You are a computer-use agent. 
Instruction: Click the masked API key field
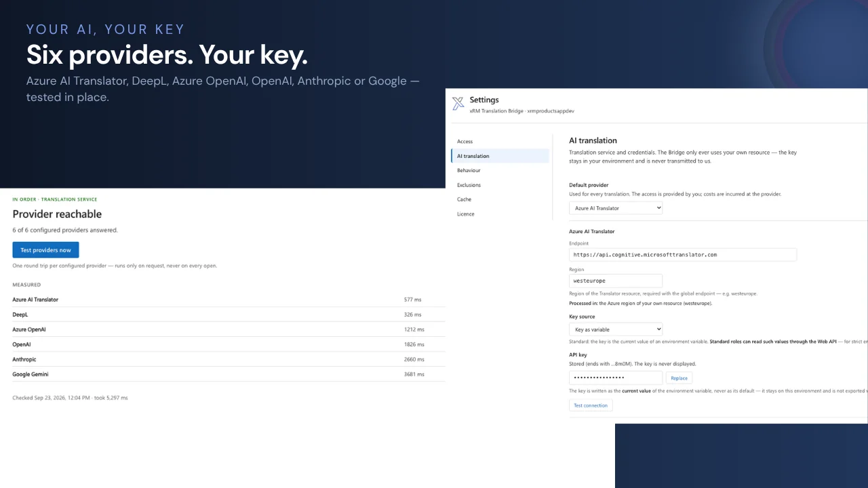pyautogui.click(x=616, y=378)
